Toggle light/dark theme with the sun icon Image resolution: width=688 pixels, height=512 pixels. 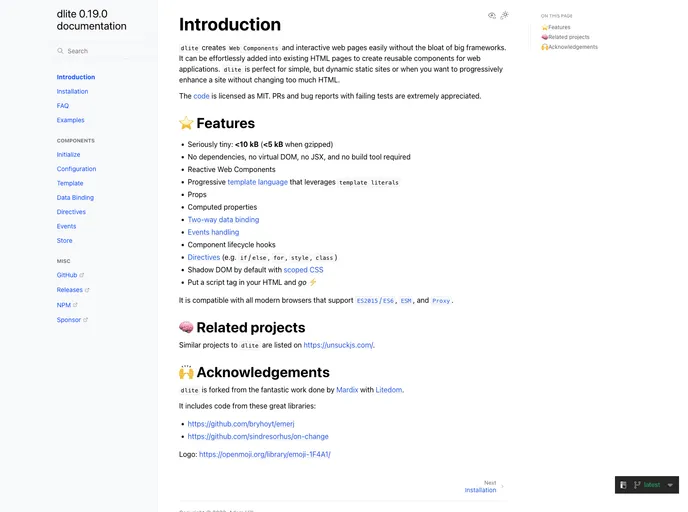(x=505, y=15)
